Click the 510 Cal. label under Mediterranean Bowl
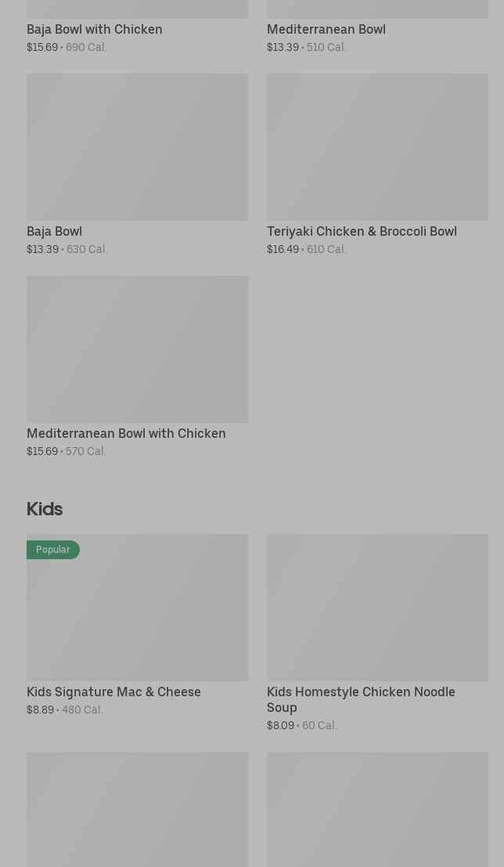The height and width of the screenshot is (867, 504). (x=326, y=48)
